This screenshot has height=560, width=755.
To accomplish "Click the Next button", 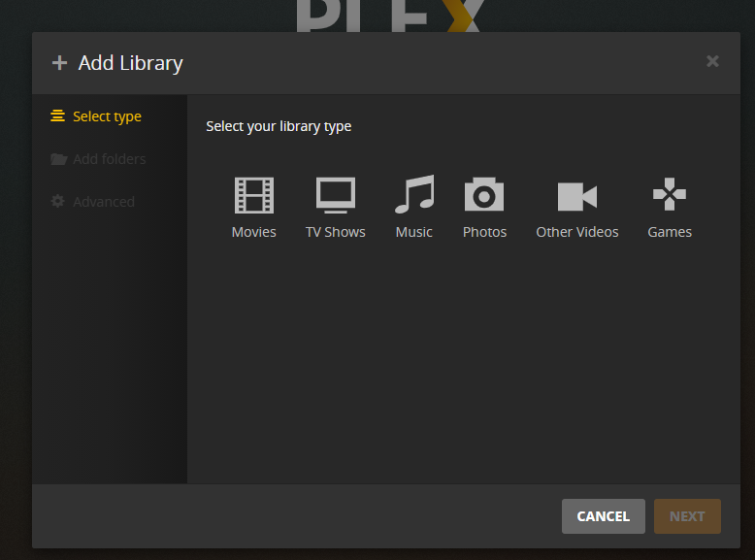I will [687, 516].
